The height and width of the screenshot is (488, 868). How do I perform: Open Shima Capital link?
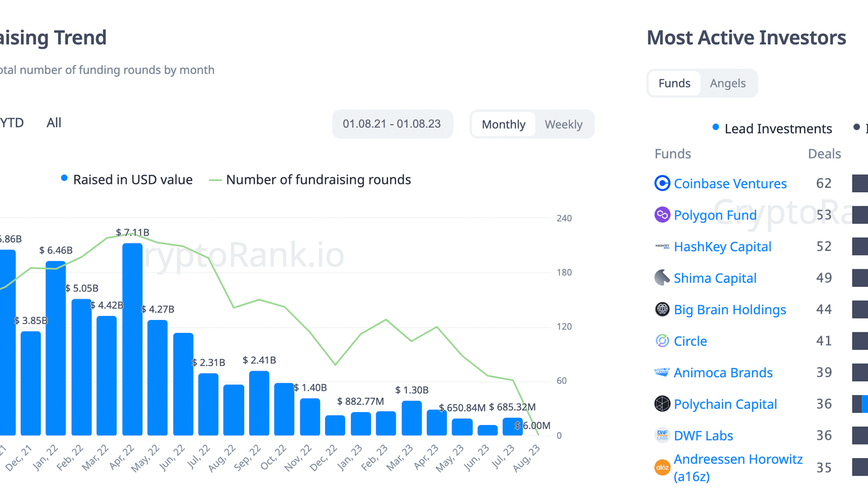coord(715,278)
